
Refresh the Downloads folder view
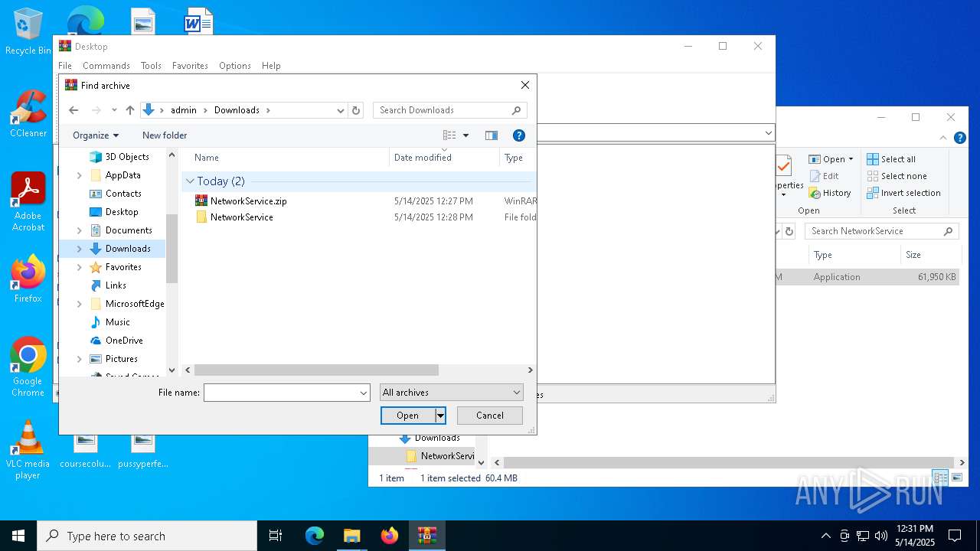[x=356, y=110]
